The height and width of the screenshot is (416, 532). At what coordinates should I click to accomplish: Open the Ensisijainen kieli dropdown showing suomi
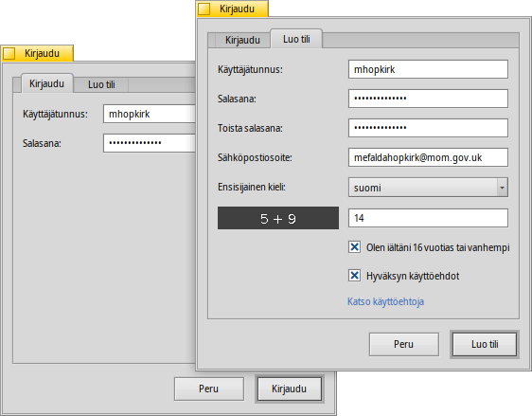click(428, 187)
